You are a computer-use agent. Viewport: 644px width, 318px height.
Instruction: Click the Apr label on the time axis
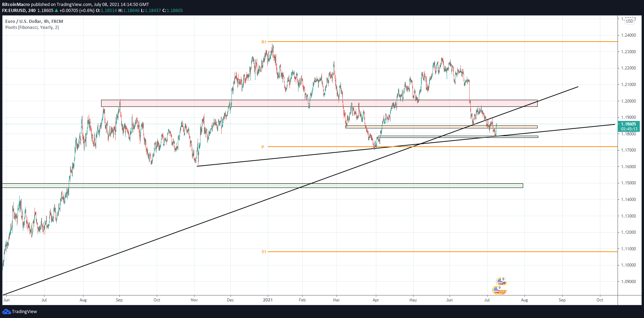(x=376, y=300)
